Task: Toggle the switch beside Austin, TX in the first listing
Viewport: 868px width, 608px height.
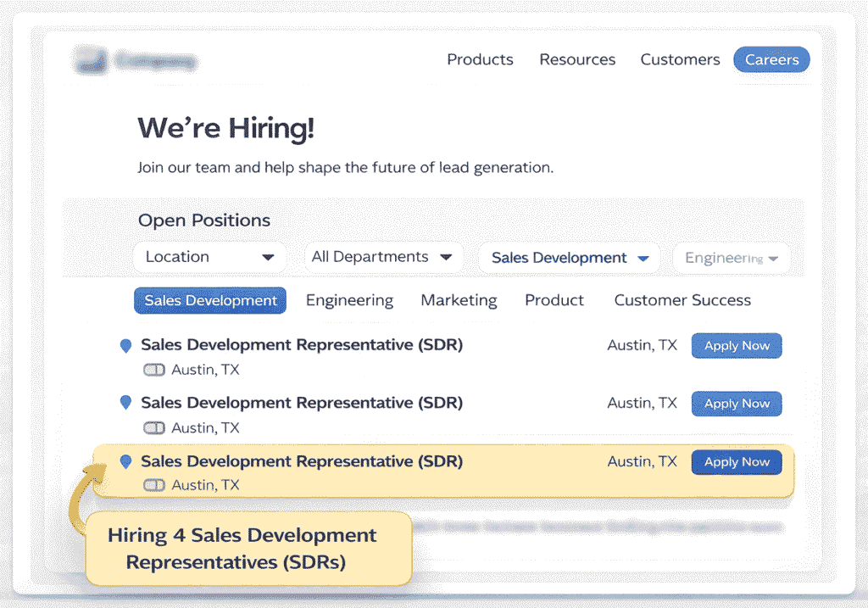Action: coord(153,370)
